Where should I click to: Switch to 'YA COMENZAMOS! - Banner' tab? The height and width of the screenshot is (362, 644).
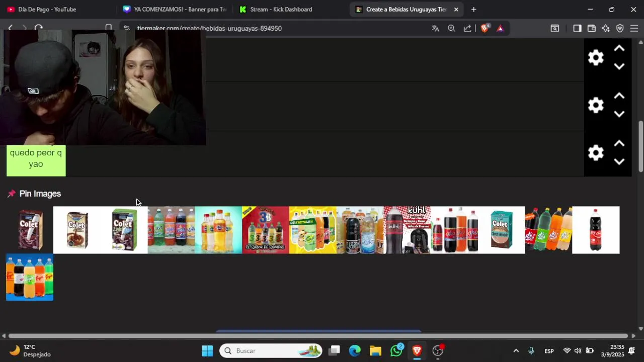175,9
